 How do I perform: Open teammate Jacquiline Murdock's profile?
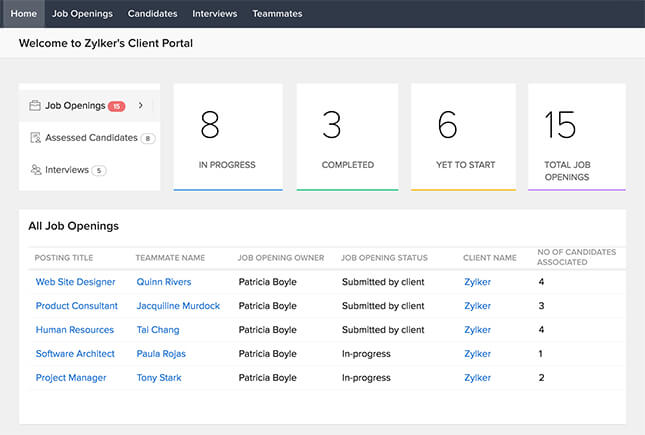tap(178, 306)
